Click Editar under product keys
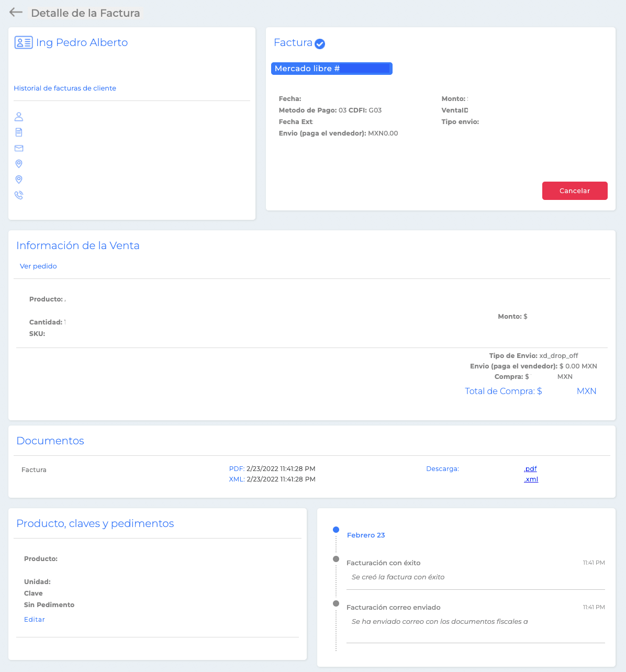The image size is (626, 672). tap(35, 620)
